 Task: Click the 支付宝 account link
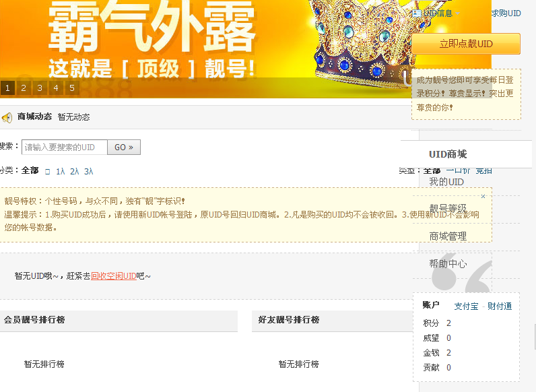click(466, 306)
